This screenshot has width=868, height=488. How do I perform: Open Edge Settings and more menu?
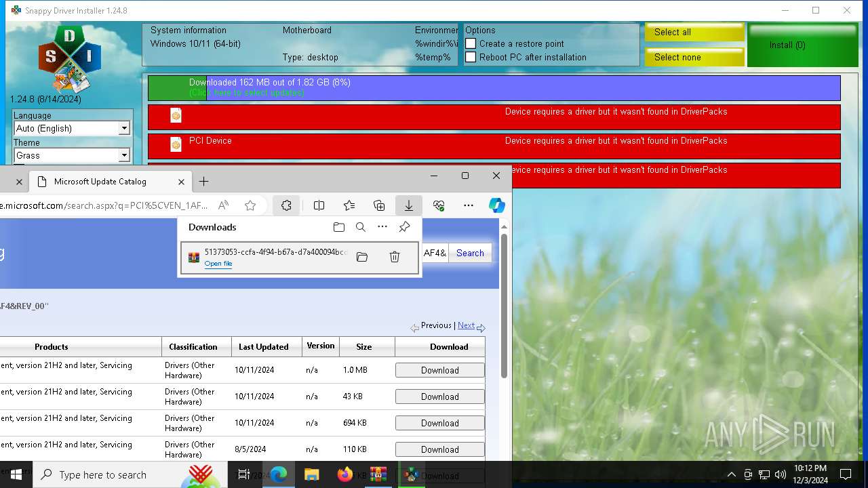tap(469, 205)
